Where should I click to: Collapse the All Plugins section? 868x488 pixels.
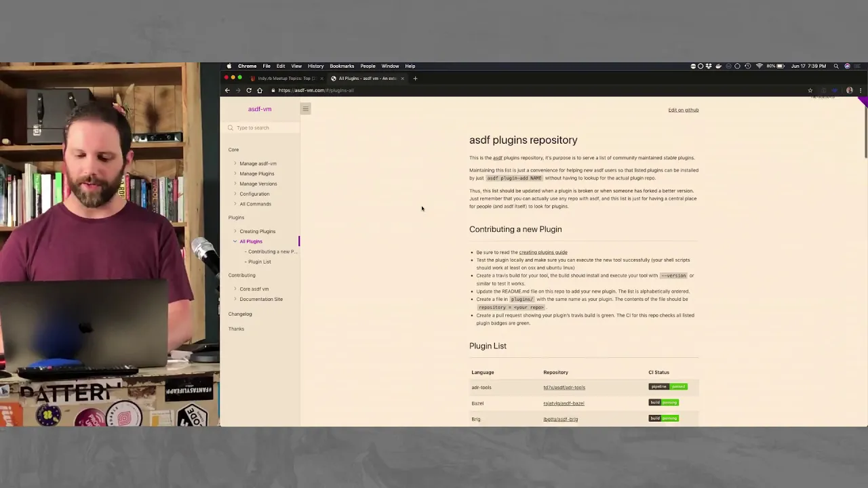pyautogui.click(x=235, y=241)
